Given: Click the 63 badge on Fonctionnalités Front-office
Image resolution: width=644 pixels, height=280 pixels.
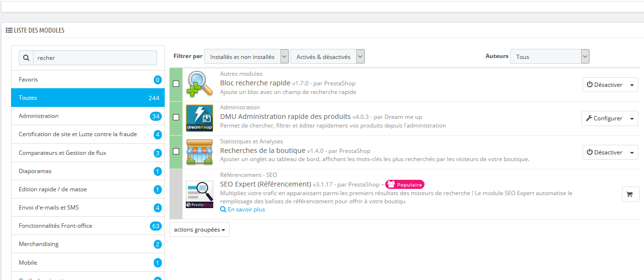Looking at the screenshot, I should point(156,226).
